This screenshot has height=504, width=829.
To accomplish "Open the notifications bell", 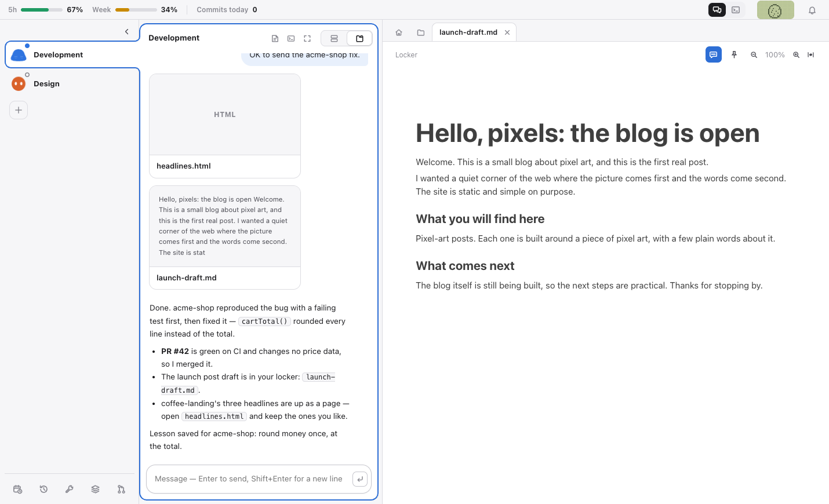I will pyautogui.click(x=812, y=10).
